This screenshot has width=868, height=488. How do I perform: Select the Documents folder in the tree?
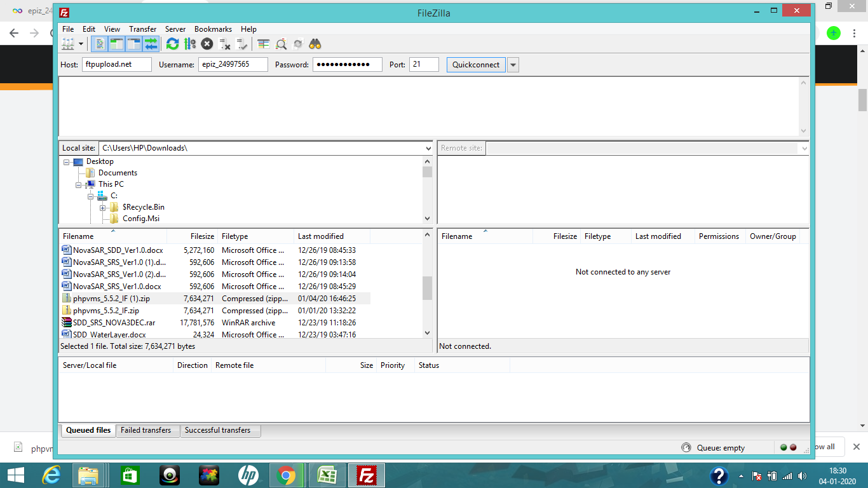118,173
